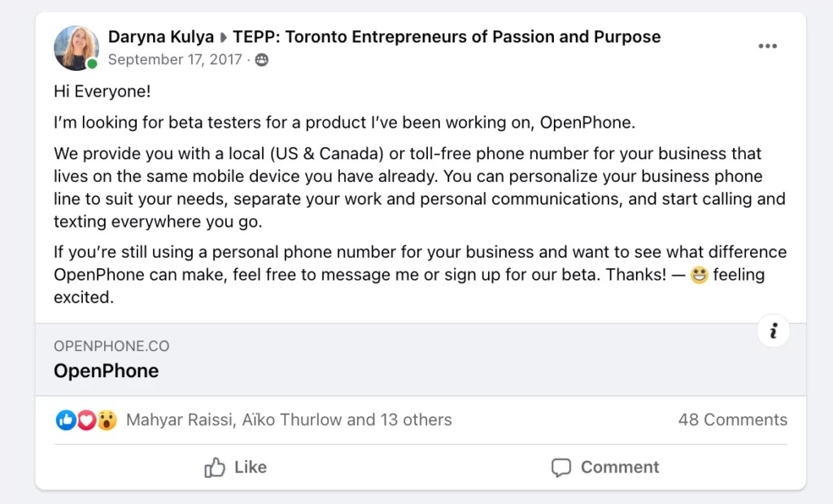Click the feeling excited emoji
Image resolution: width=833 pixels, height=504 pixels.
[x=699, y=276]
